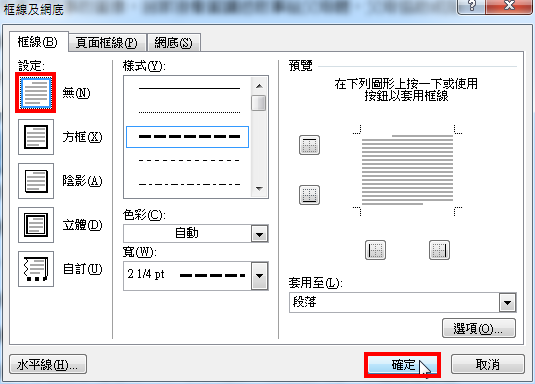The width and height of the screenshot is (535, 384).
Task: Toggle the bottom border button in preview
Action: point(309,195)
